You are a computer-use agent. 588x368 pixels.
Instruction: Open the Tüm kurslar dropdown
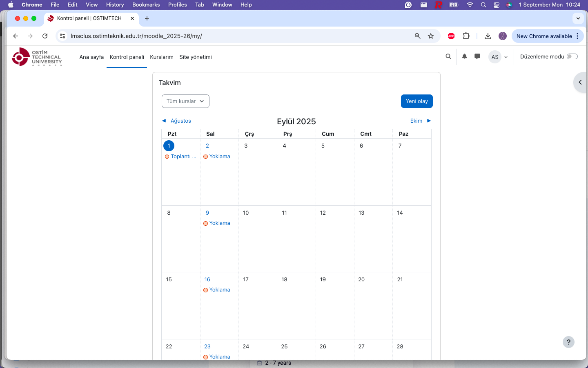pos(185,101)
